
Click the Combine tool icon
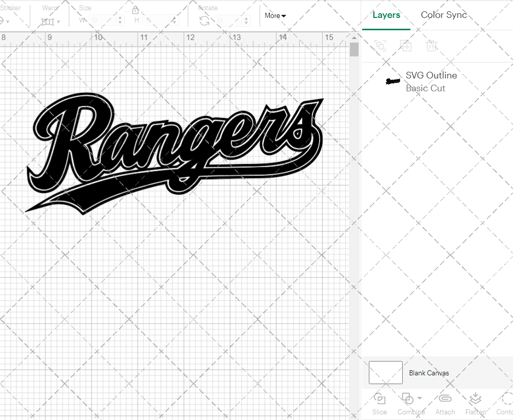408,399
